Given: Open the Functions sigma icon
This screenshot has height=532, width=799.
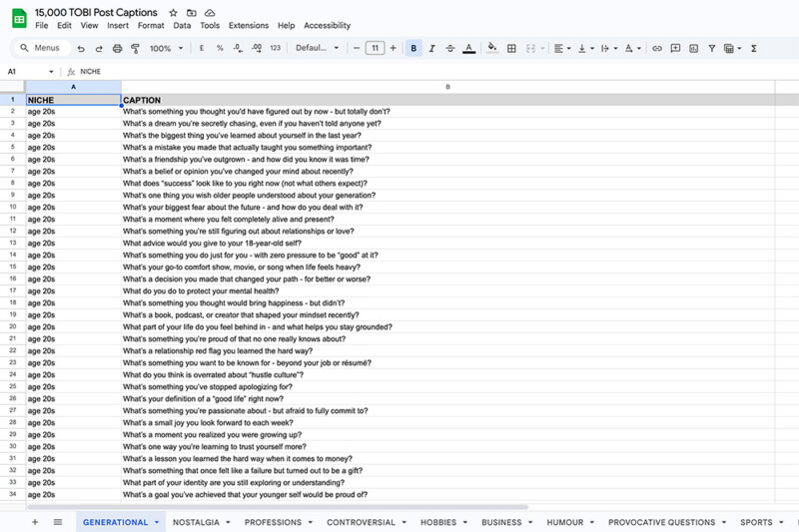Looking at the screenshot, I should tap(753, 48).
